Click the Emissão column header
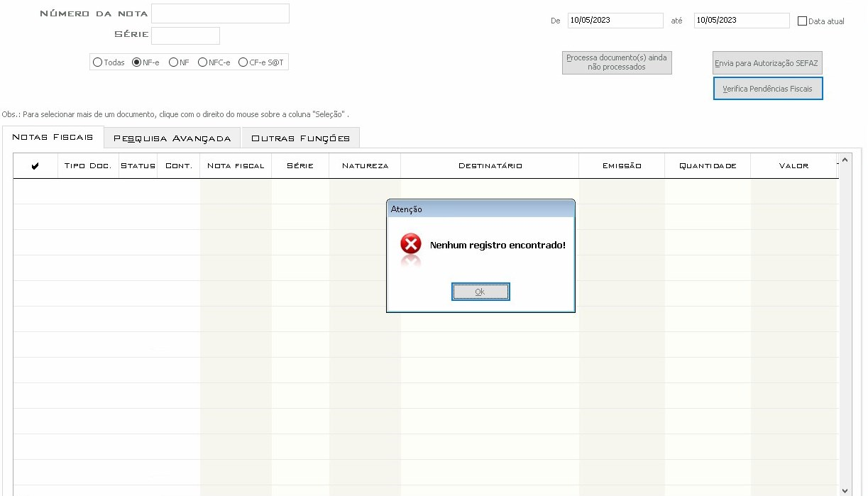 point(622,166)
